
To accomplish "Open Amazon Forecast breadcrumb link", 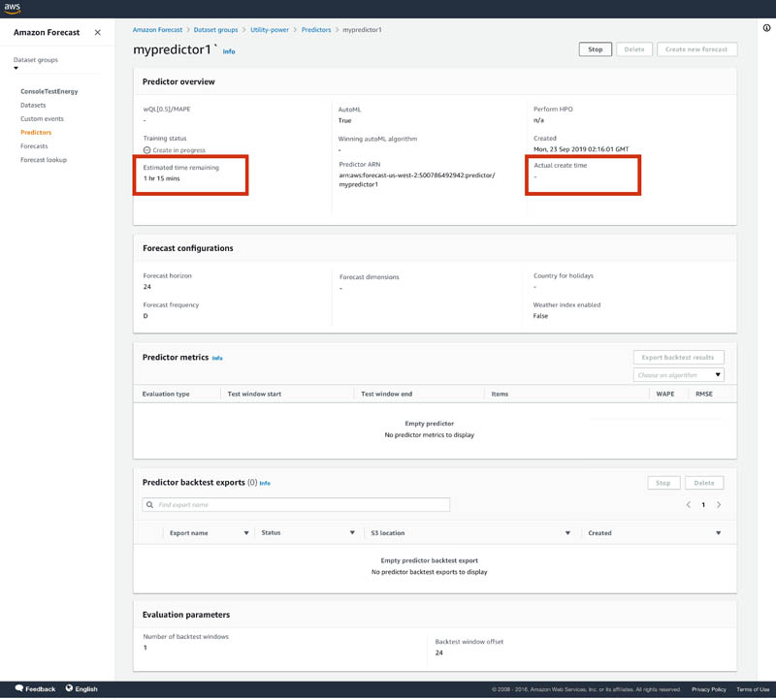I will click(x=157, y=30).
